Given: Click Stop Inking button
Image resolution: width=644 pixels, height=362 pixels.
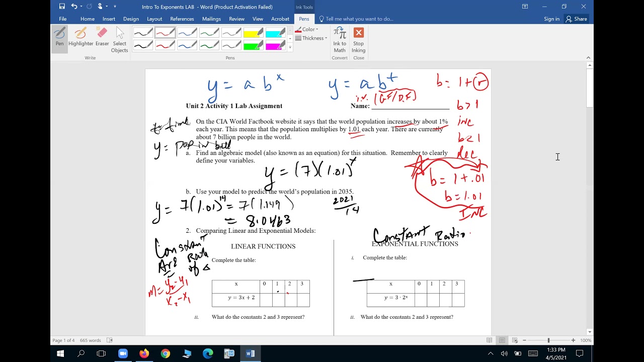Looking at the screenshot, I should coord(359,40).
